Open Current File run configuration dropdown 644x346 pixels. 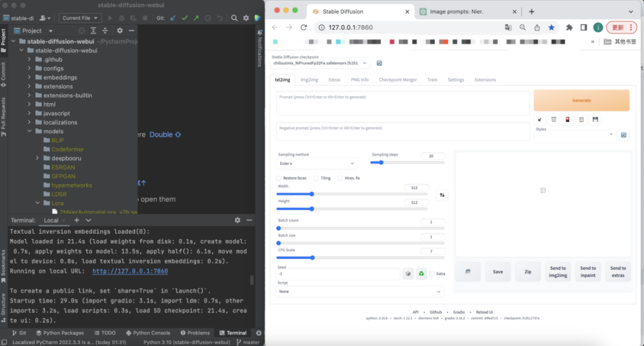(x=80, y=18)
